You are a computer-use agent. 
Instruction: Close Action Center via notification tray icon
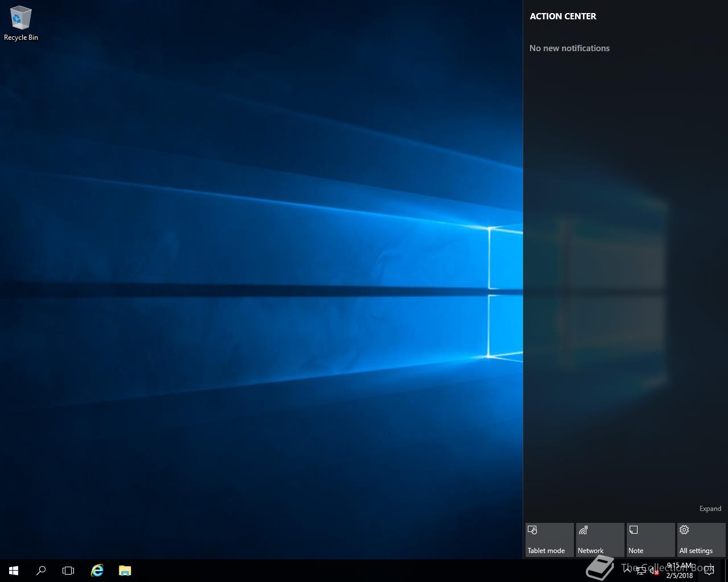[x=709, y=571]
